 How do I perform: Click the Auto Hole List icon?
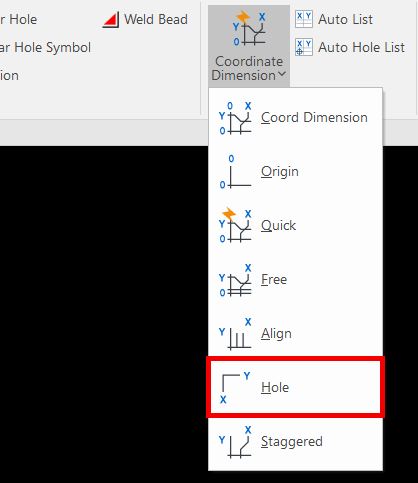[304, 47]
